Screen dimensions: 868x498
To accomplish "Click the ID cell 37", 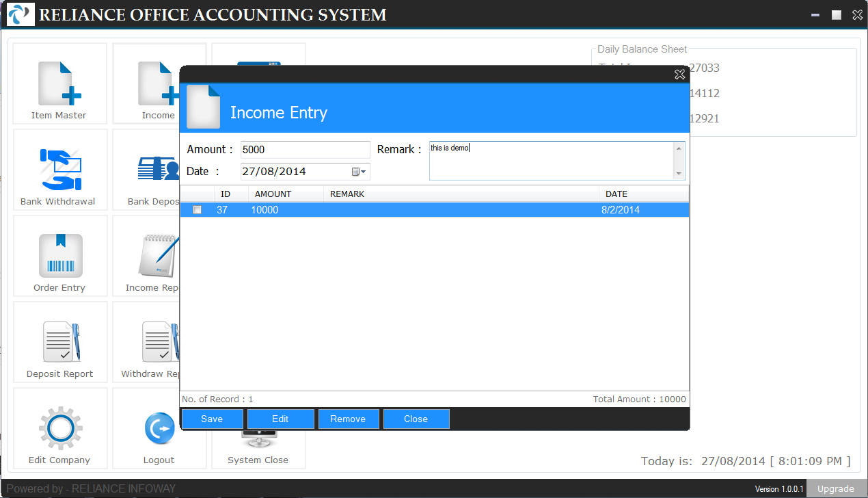I will click(x=222, y=210).
